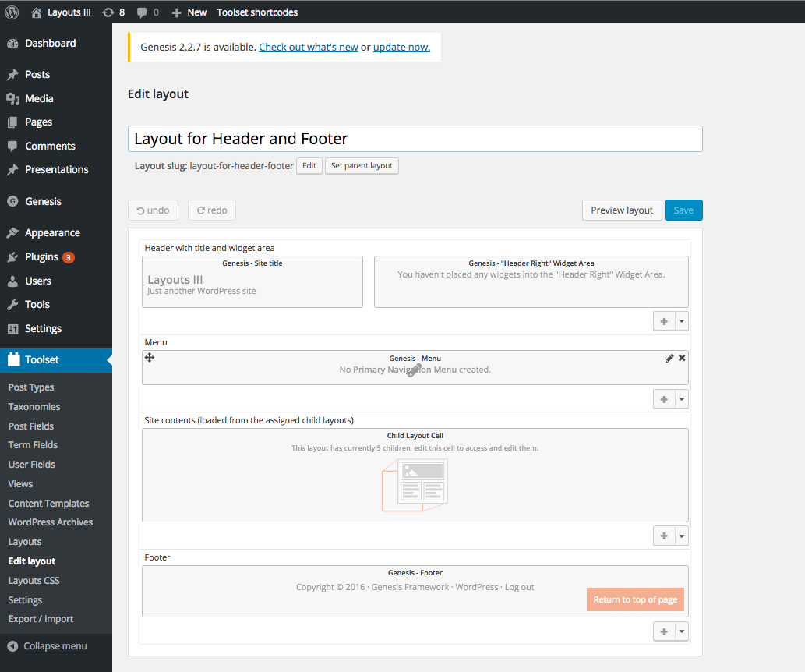Select the Genesis - Site title cell
This screenshot has width=805, height=672.
[252, 281]
